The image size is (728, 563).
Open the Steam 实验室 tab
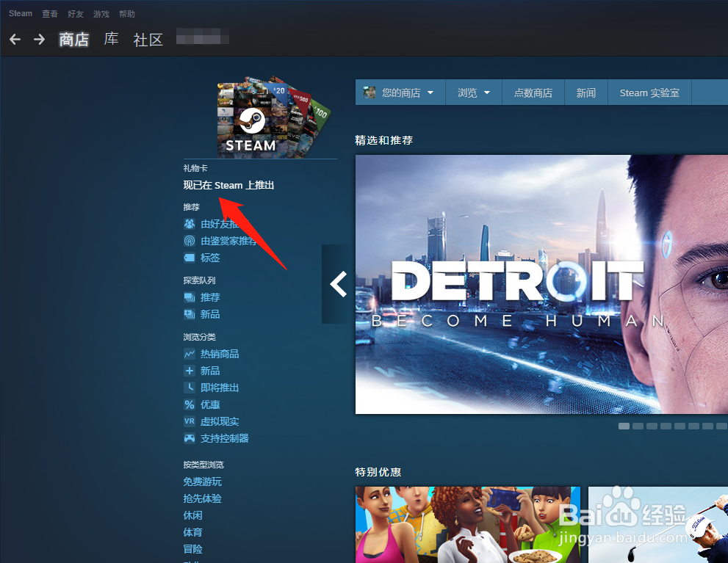coord(649,92)
